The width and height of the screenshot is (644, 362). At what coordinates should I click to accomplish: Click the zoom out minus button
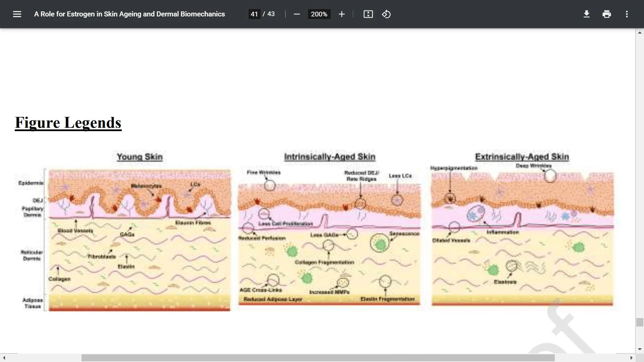click(x=297, y=14)
